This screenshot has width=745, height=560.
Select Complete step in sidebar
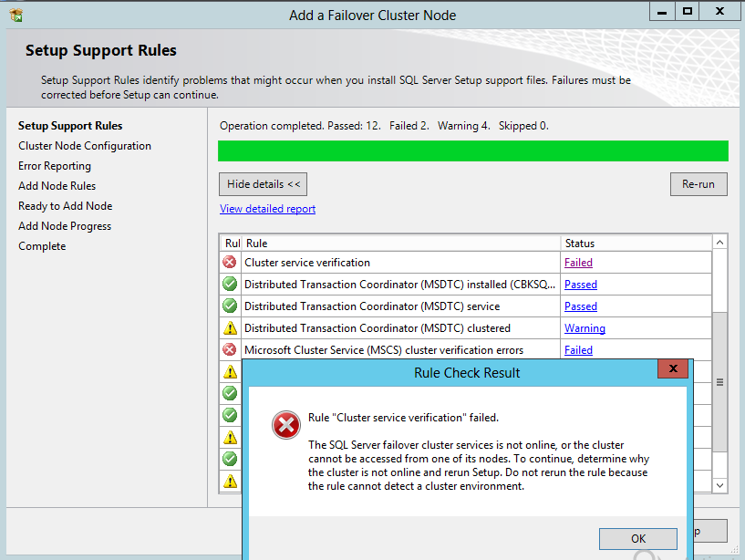click(42, 246)
